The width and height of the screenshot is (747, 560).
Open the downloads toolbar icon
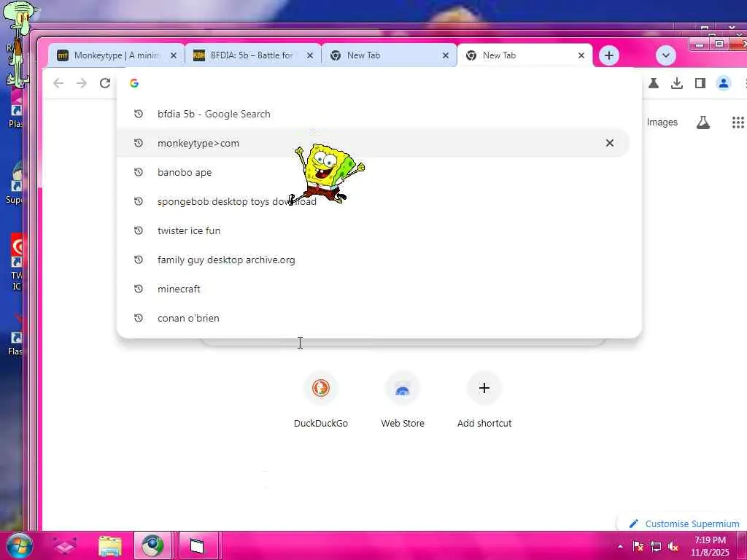point(676,83)
